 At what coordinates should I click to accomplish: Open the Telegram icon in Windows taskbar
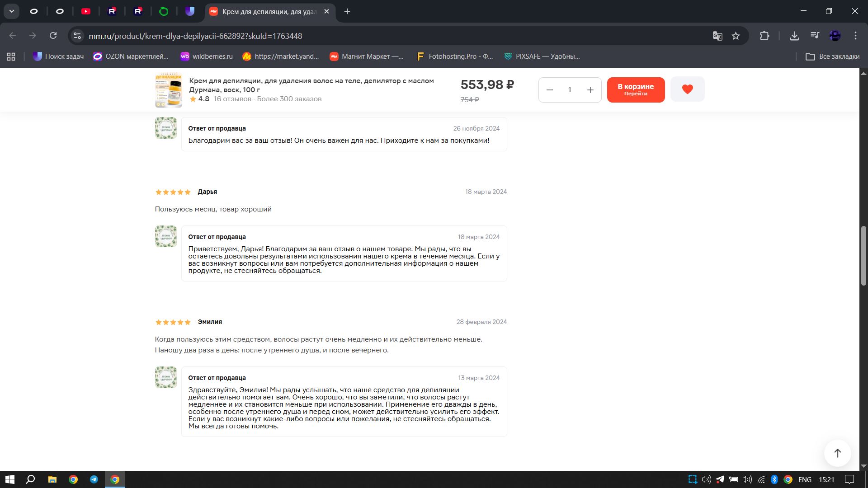point(94,479)
